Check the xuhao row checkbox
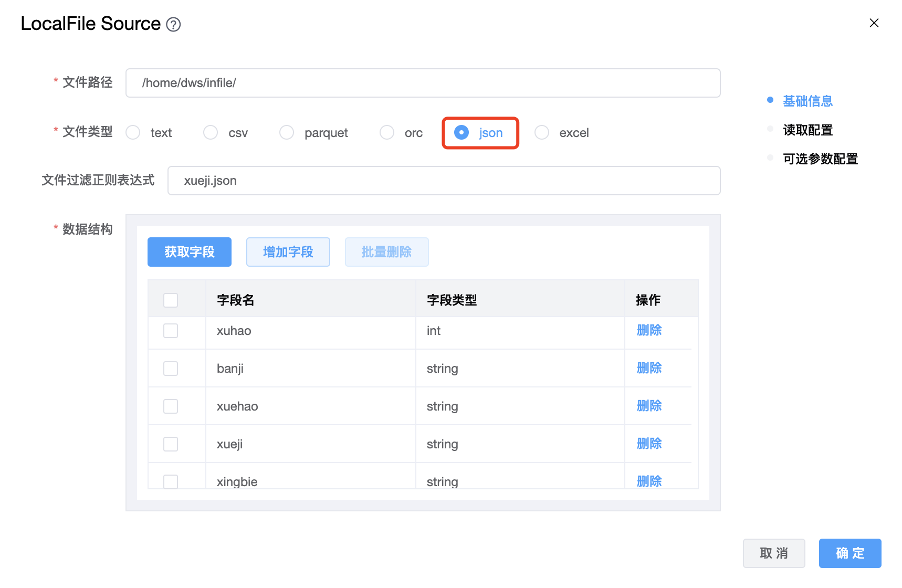 coord(171,331)
